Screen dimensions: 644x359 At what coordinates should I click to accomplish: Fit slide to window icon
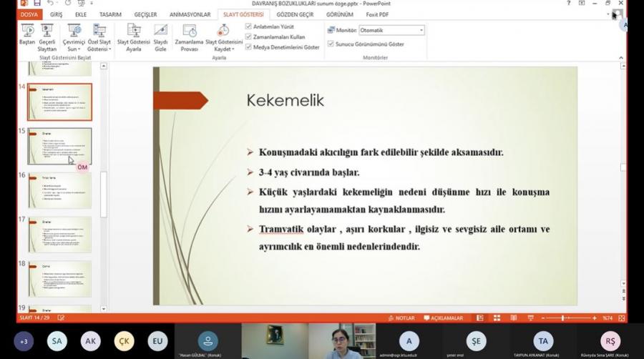click(x=620, y=318)
